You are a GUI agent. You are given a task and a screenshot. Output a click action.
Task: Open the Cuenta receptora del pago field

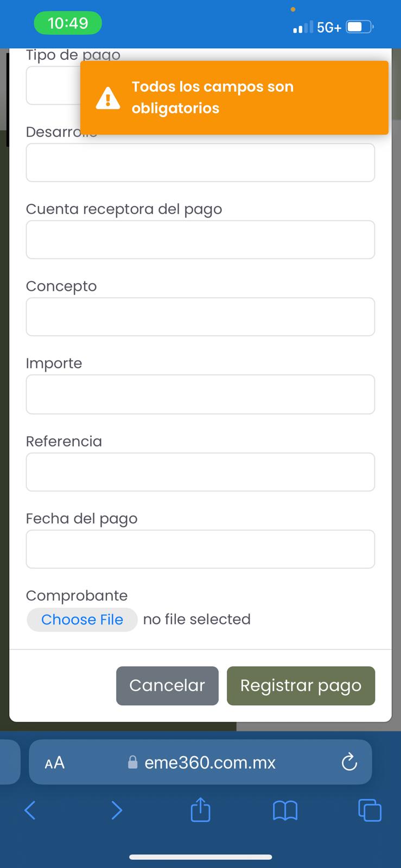pyautogui.click(x=200, y=240)
